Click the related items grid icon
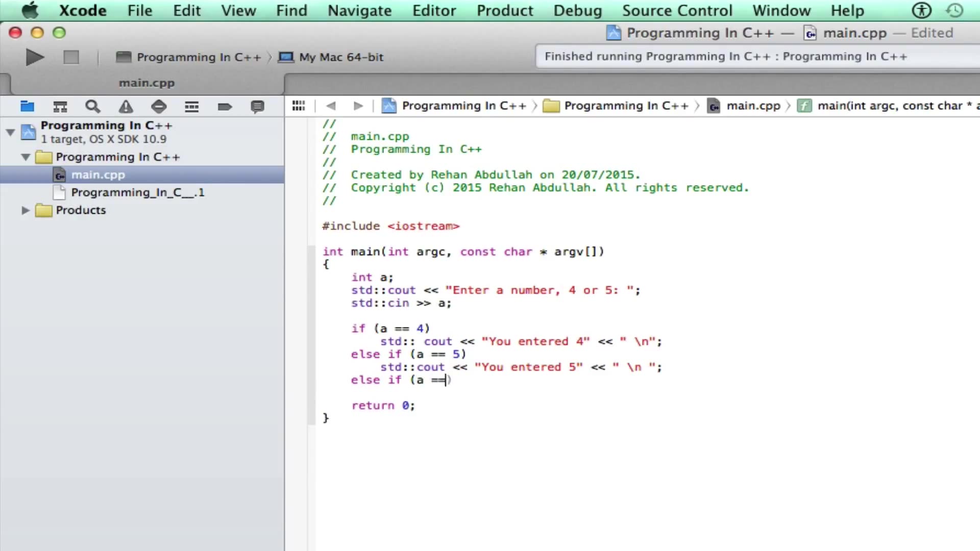 point(298,106)
